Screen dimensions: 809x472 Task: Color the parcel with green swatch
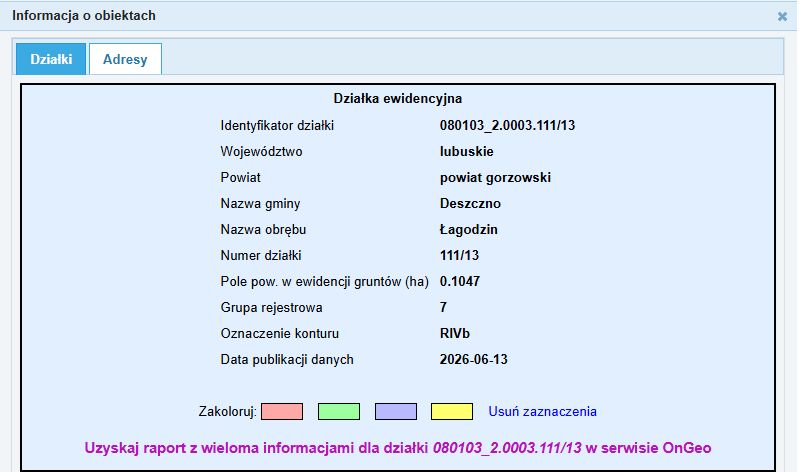pos(338,411)
